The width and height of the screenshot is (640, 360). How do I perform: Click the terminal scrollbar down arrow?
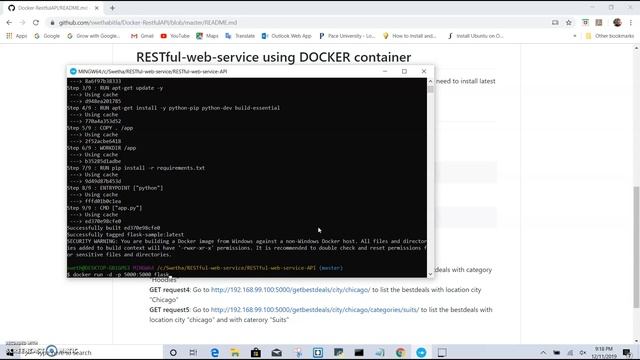tap(430, 274)
